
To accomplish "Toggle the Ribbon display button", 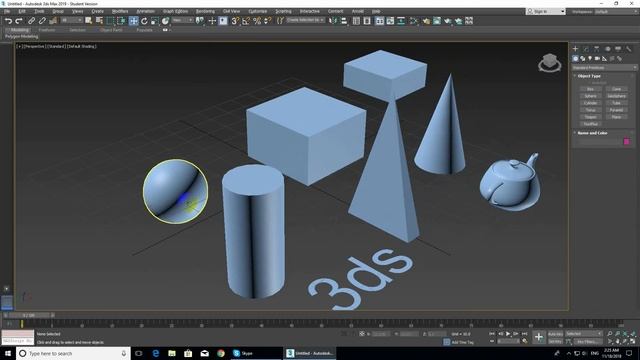I will point(380,21).
